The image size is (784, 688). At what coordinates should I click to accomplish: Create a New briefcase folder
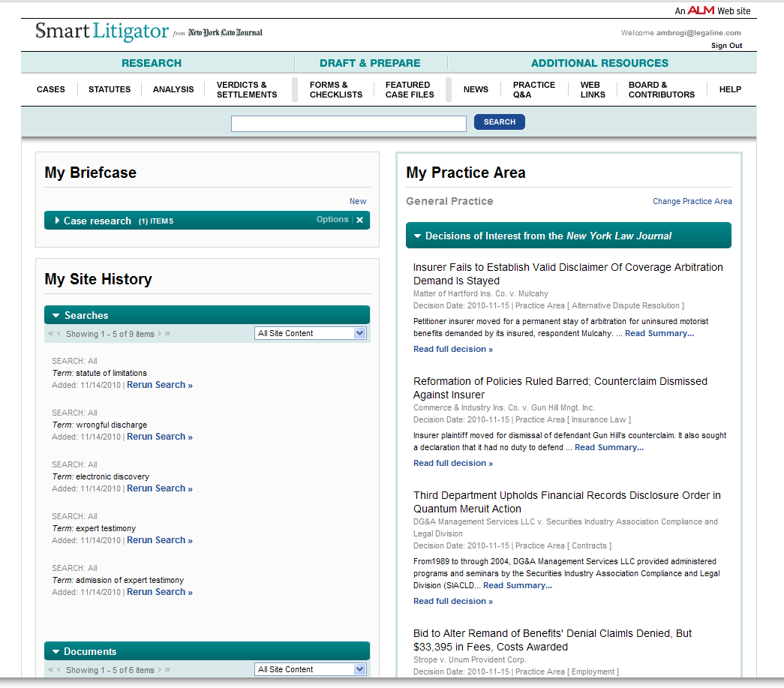pyautogui.click(x=358, y=201)
